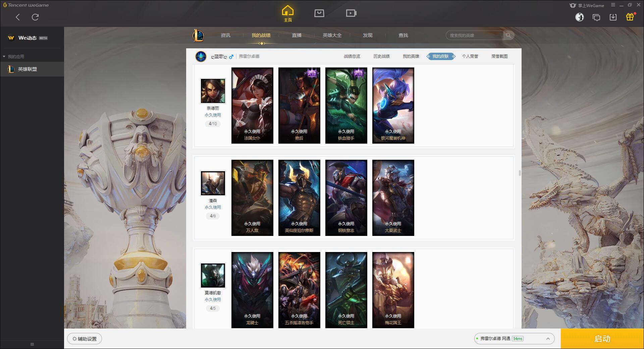Open the 龙骑士 skin card
This screenshot has width=644, height=349.
252,290
